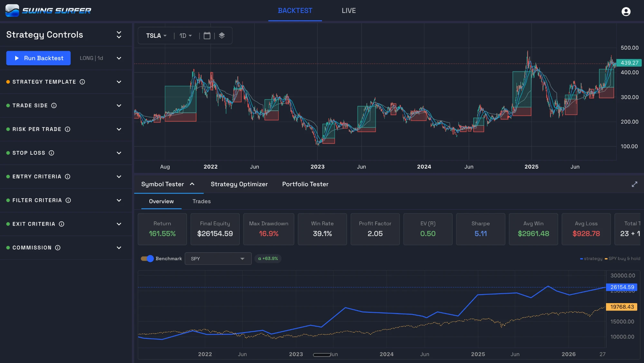Open the TSLA symbol dropdown
The image size is (644, 363).
pyautogui.click(x=156, y=35)
